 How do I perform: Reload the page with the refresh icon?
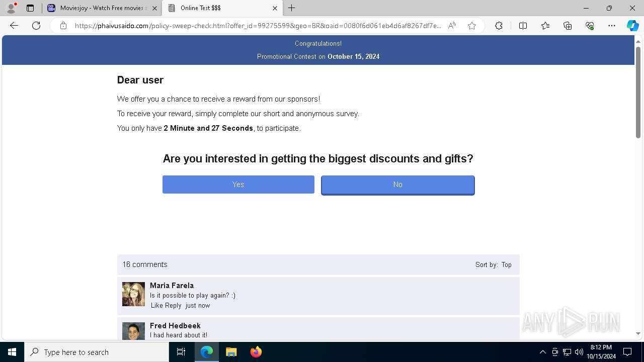[36, 26]
